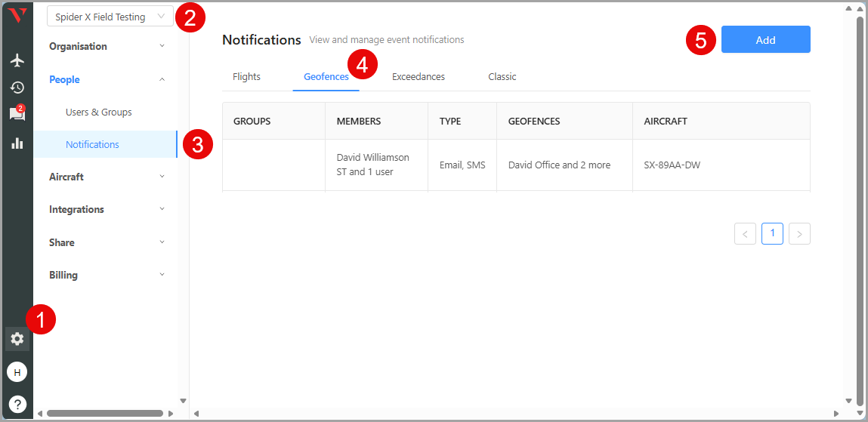Collapse the People section

tap(107, 79)
